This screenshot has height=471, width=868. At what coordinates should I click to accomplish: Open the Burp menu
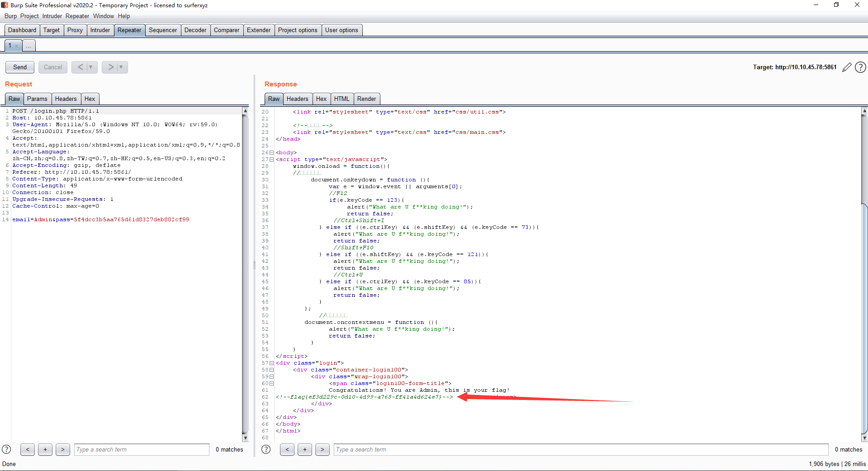[10, 16]
